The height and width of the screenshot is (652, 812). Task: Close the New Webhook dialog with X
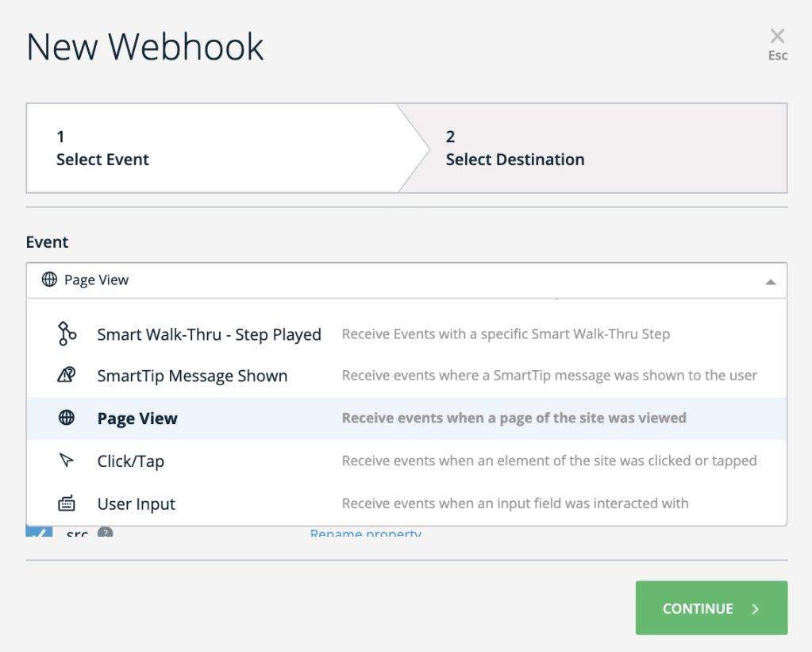[777, 36]
